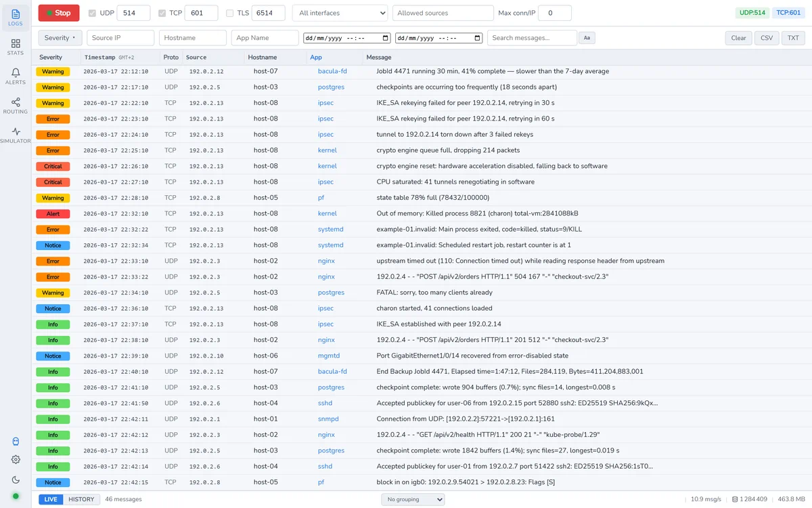Sort by the Message column header

(x=379, y=58)
